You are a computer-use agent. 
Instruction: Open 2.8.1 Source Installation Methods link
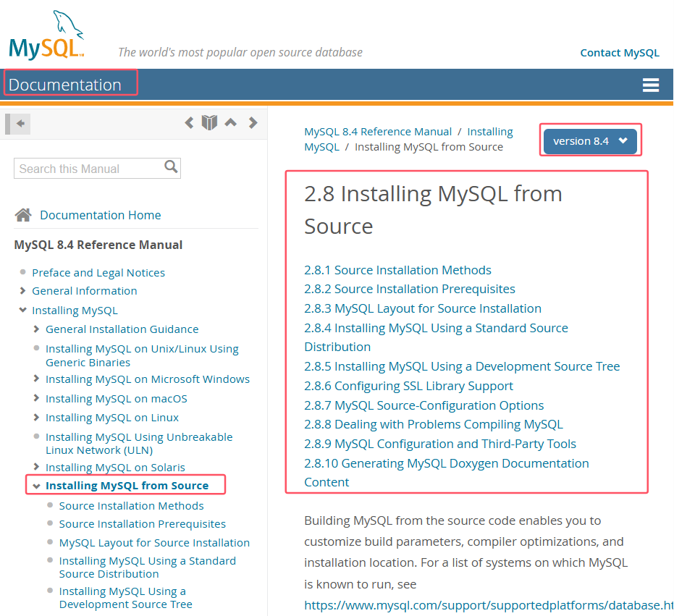click(397, 270)
